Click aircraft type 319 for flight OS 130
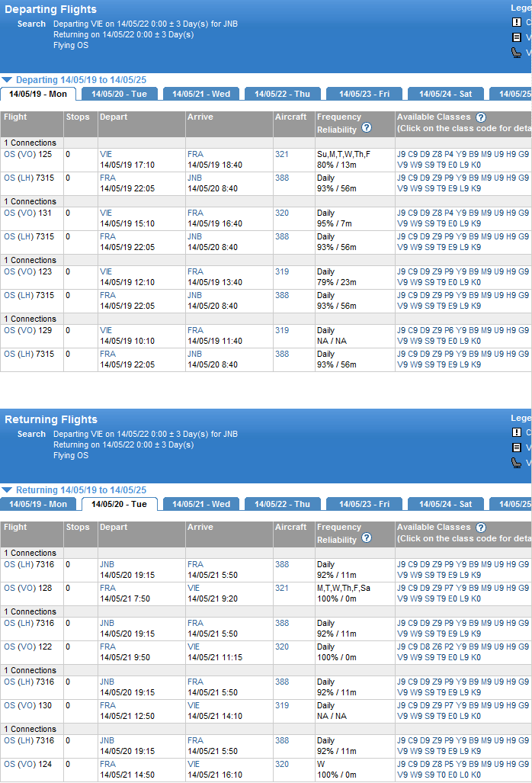This screenshot has width=532, height=783. [x=282, y=705]
